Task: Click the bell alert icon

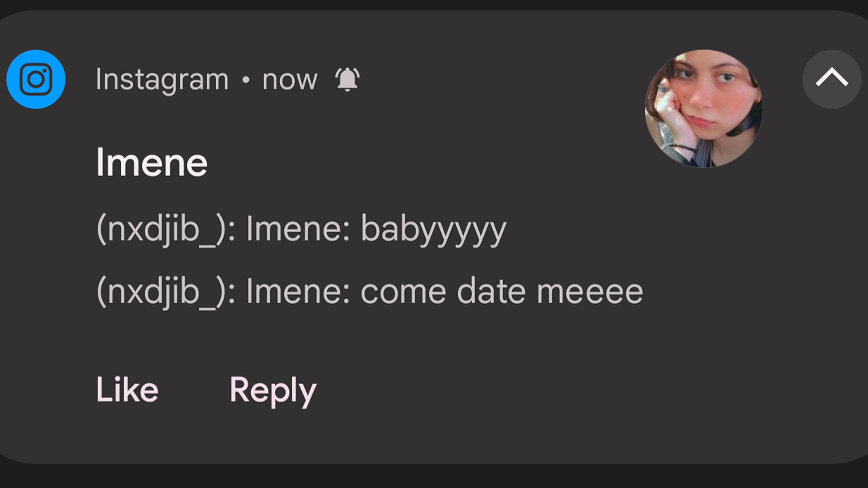Action: click(x=347, y=80)
